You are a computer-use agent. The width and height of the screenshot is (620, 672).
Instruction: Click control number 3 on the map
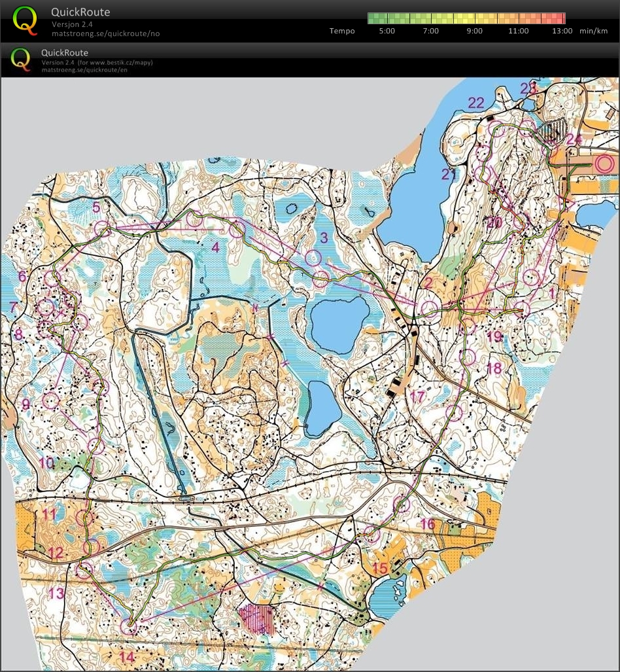coord(324,238)
